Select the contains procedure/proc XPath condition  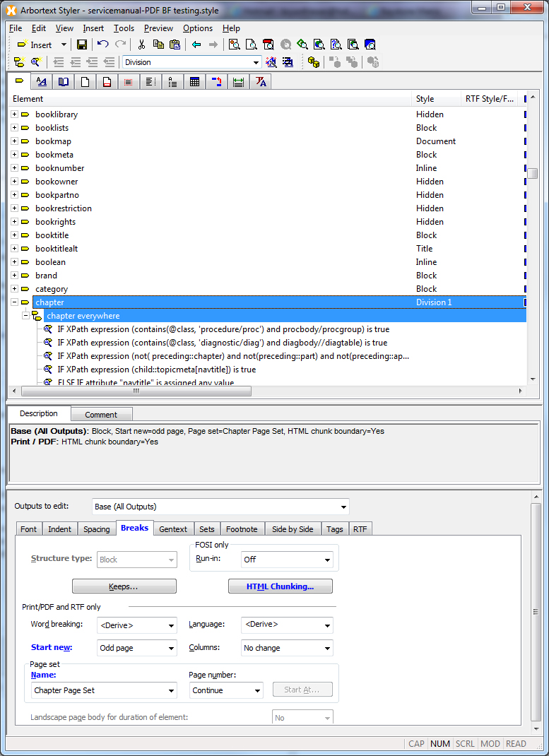223,329
